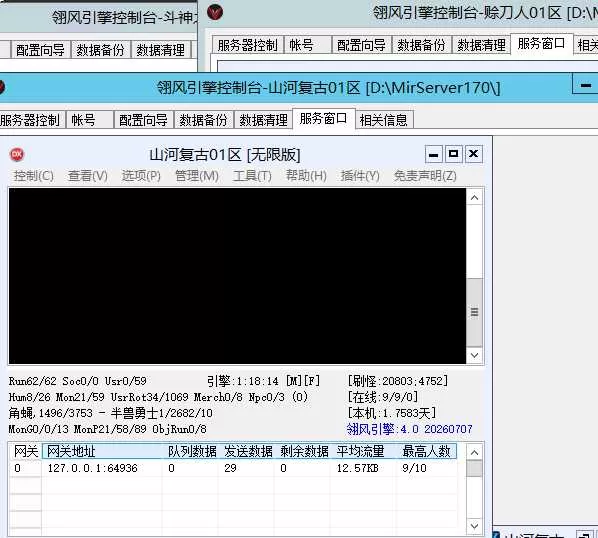Close the 山河复古01区 [无限版] inner window
Viewport: 598px width, 538px height.
pyautogui.click(x=473, y=154)
